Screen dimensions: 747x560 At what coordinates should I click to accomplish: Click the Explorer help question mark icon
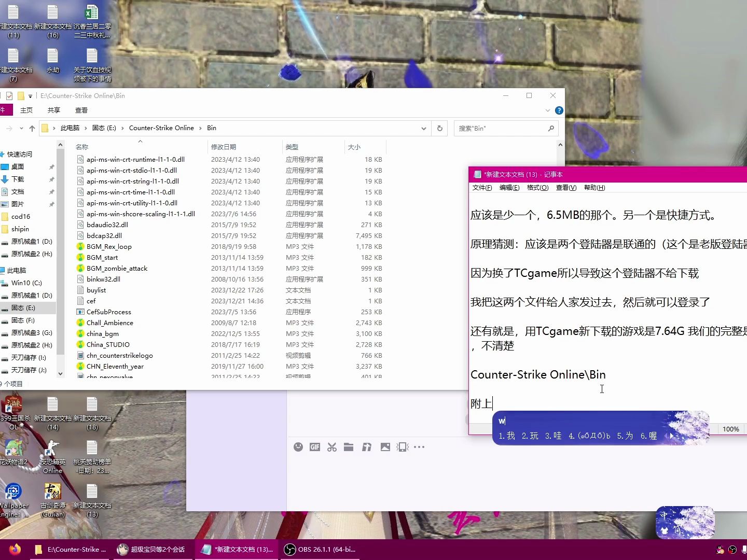pyautogui.click(x=559, y=110)
